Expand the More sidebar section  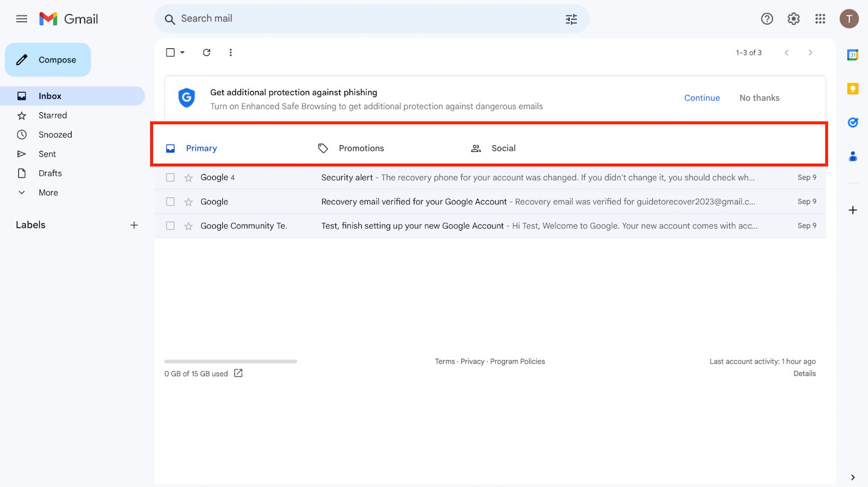click(48, 193)
